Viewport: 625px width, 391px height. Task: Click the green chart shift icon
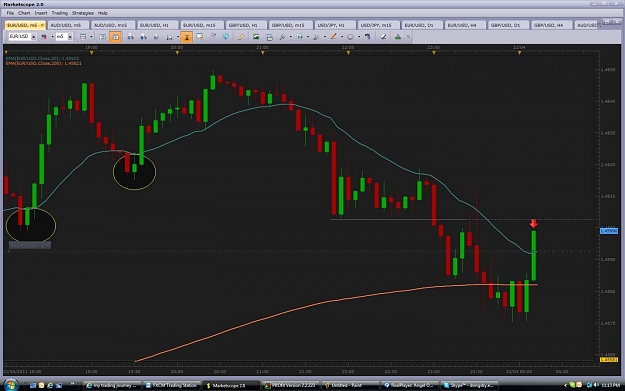tap(300, 37)
